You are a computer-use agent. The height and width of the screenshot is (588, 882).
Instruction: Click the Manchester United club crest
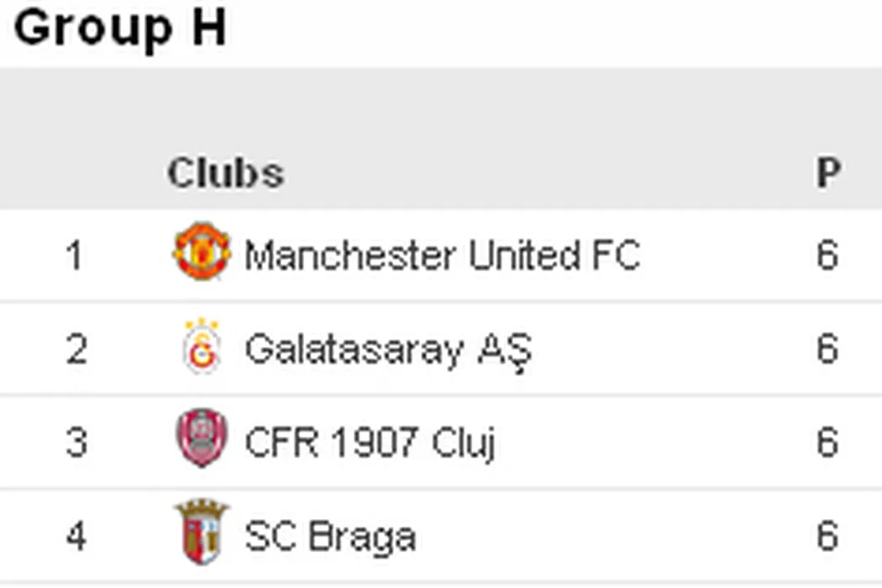point(202,251)
